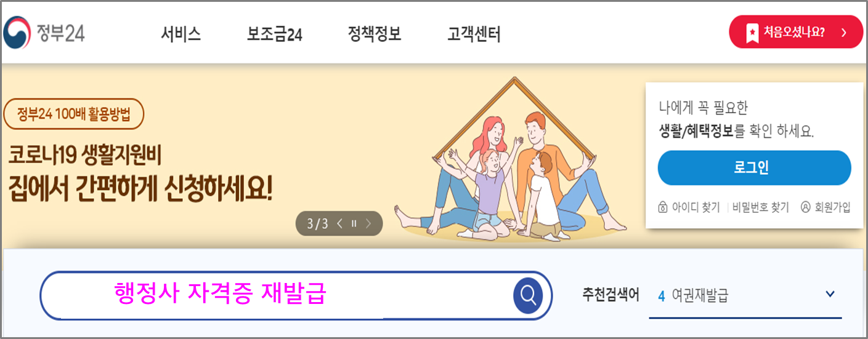Go to next banner slide arrow
Image resolution: width=868 pixels, height=339 pixels.
tap(368, 224)
